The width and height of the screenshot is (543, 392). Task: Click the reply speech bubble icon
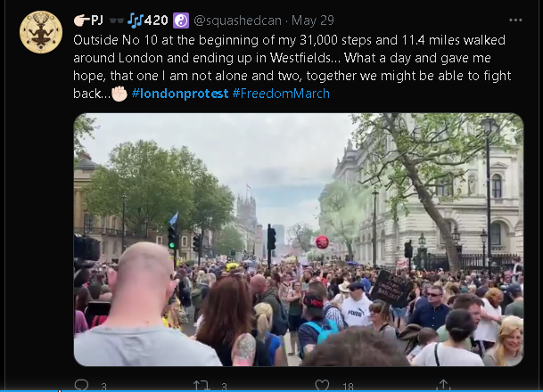(x=82, y=385)
